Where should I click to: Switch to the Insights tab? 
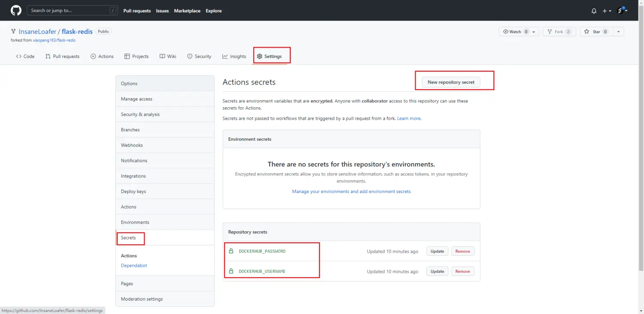234,56
